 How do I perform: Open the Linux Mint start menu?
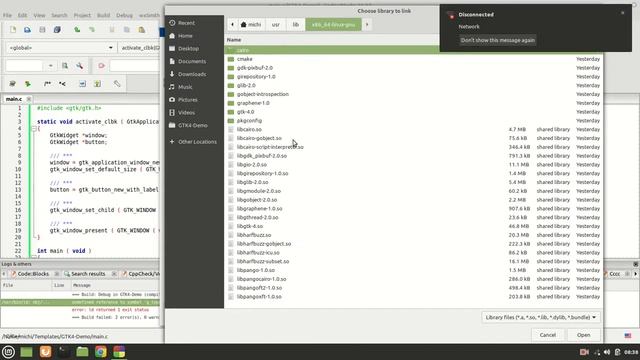tap(8, 352)
